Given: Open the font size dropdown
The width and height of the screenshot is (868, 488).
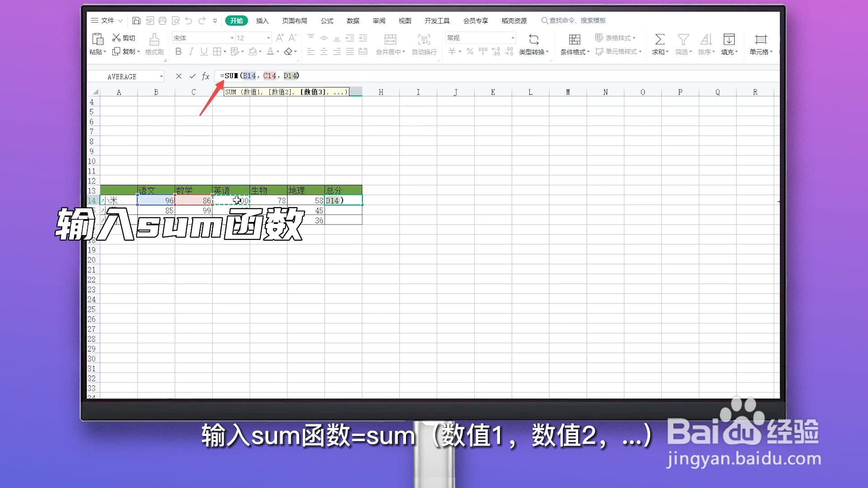Looking at the screenshot, I should pyautogui.click(x=268, y=38).
